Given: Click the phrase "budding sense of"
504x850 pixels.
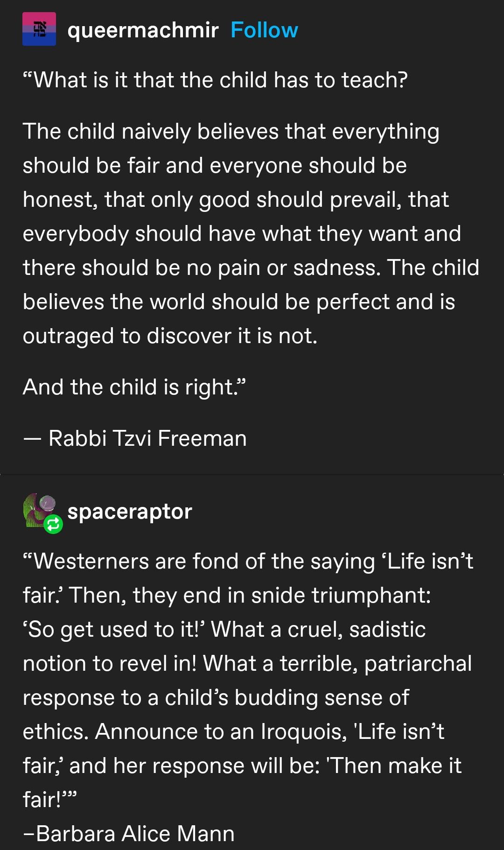Looking at the screenshot, I should [322, 697].
